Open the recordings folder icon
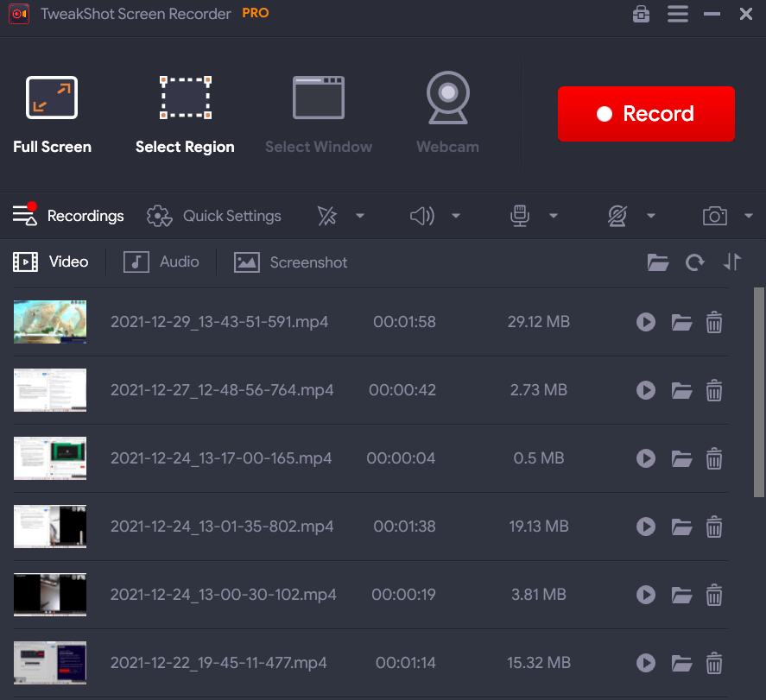 658,262
